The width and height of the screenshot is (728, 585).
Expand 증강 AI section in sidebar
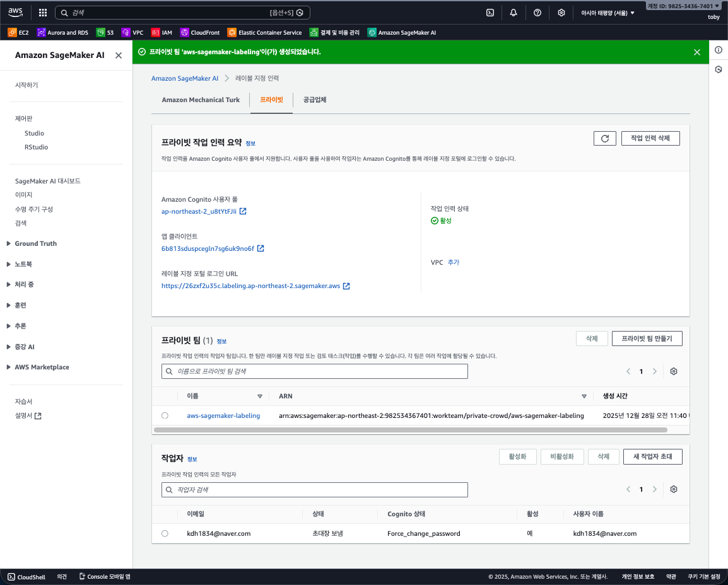[20, 347]
